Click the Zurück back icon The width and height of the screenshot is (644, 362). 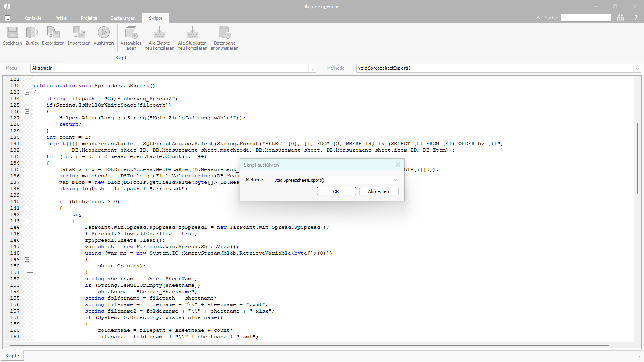[32, 33]
